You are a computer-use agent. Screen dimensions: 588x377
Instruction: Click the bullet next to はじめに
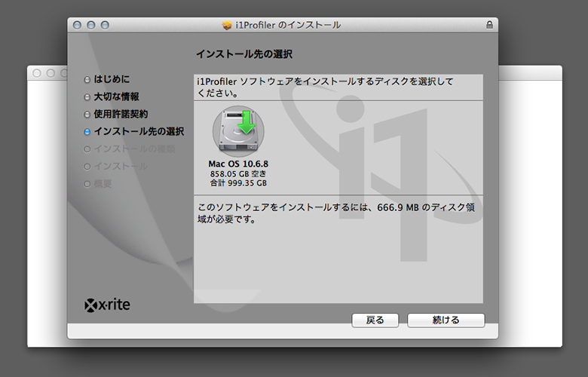pyautogui.click(x=87, y=79)
